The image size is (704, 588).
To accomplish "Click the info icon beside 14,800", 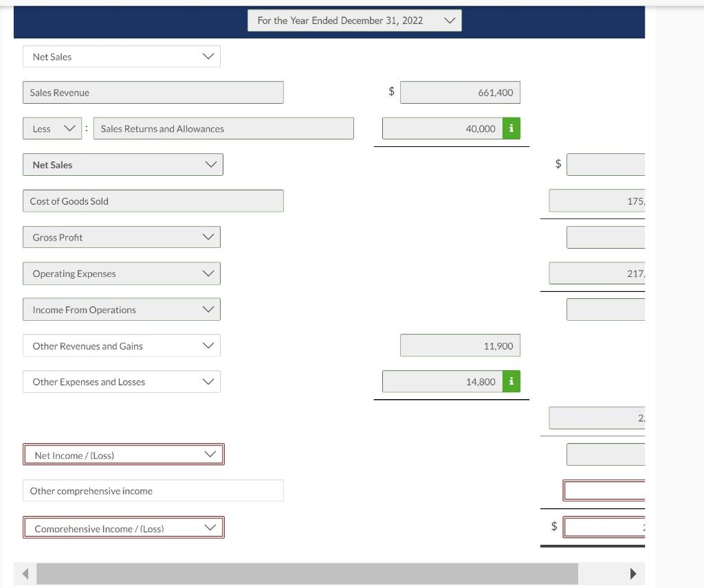I will tap(511, 382).
